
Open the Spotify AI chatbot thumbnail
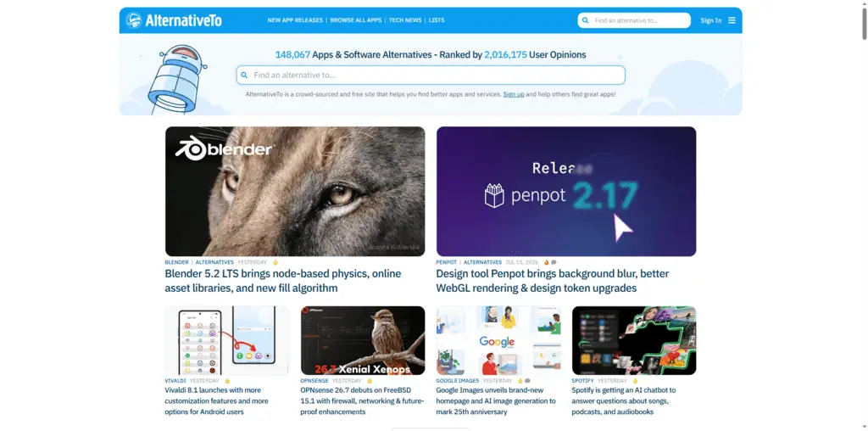[634, 341]
